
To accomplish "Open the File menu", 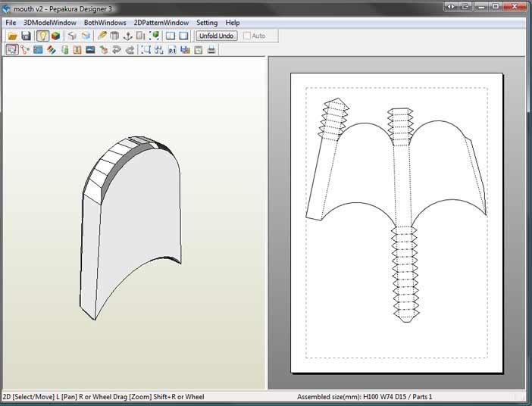I will click(x=11, y=23).
